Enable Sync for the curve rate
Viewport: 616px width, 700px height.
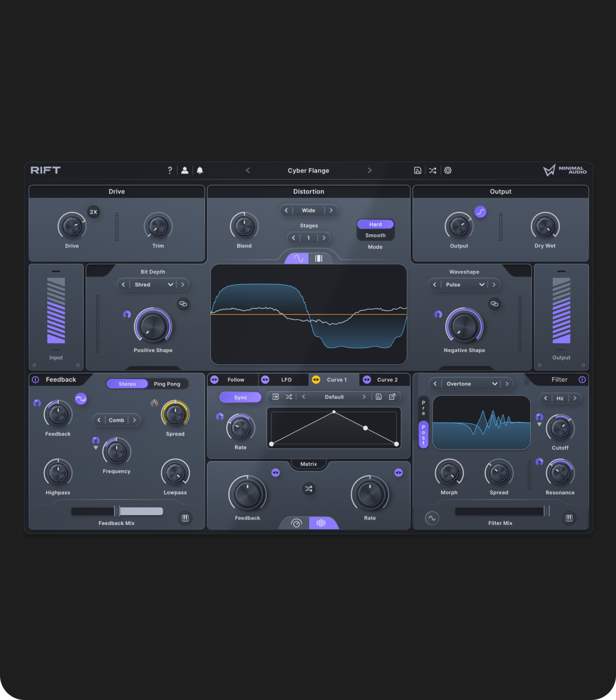(x=240, y=397)
